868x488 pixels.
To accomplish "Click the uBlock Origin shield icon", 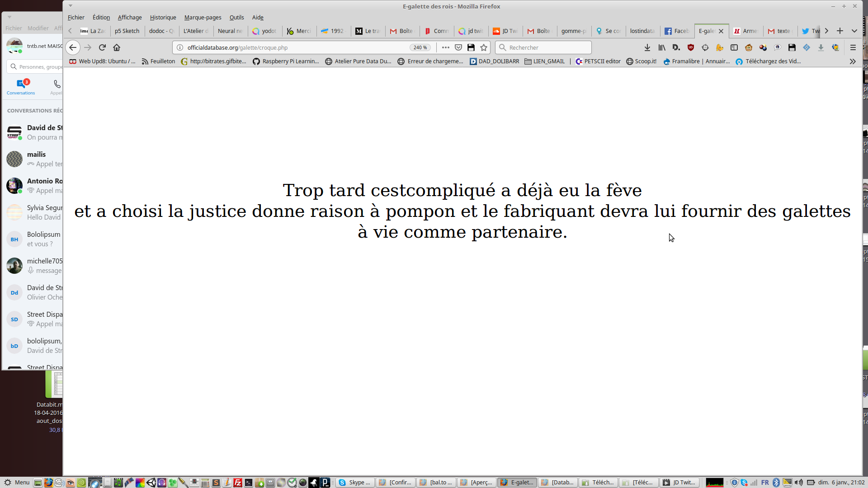I will [691, 47].
